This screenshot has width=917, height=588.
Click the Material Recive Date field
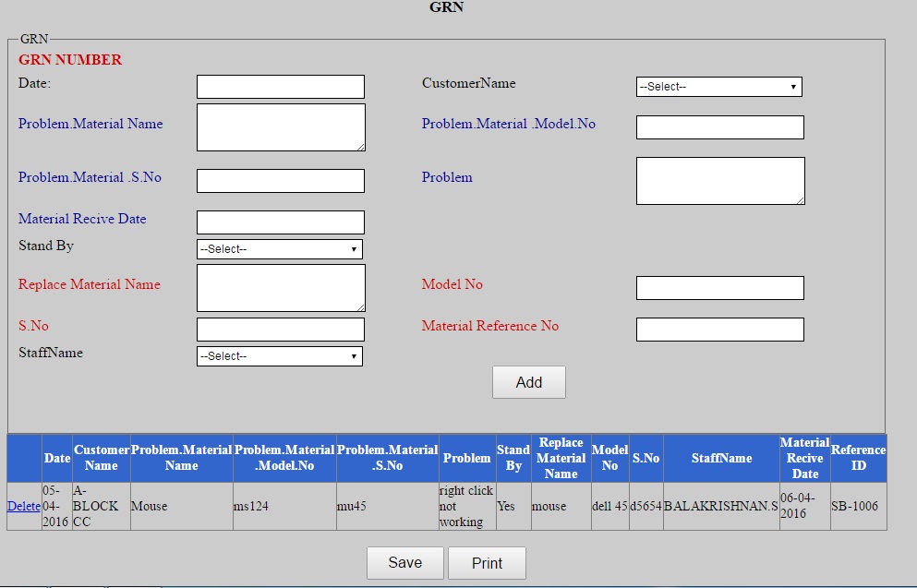278,222
